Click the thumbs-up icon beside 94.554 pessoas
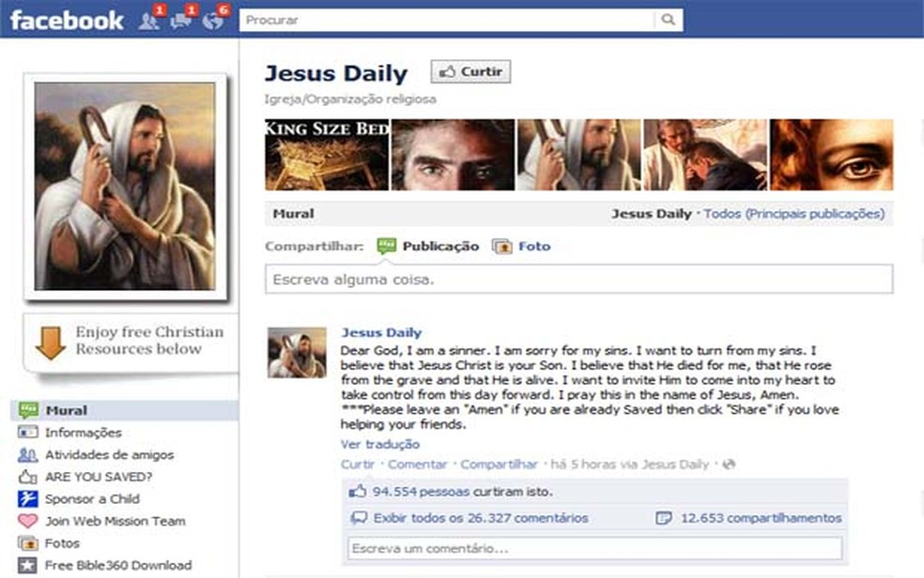Screen dimensions: 924x578 [x=358, y=492]
